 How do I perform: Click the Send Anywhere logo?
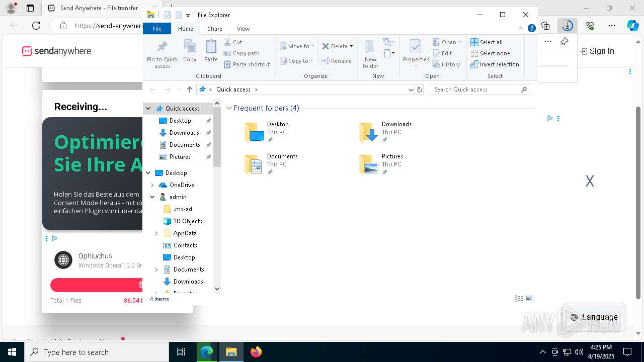[56, 51]
